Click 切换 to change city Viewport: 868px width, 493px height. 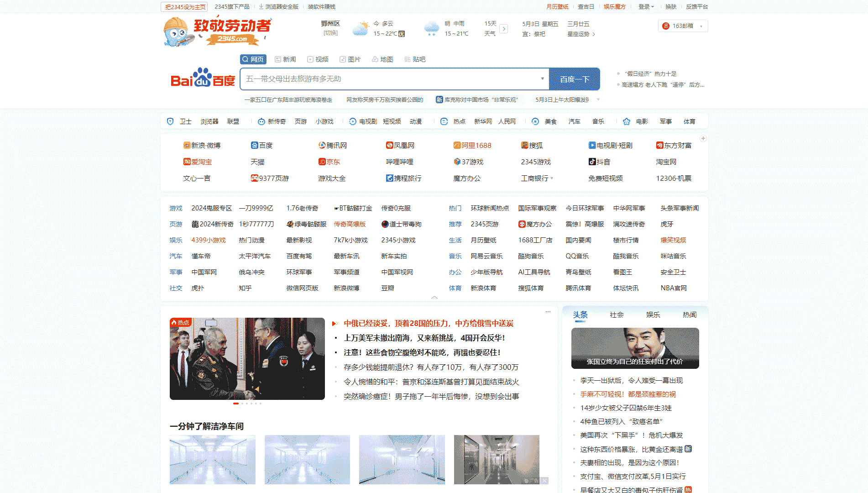[330, 33]
